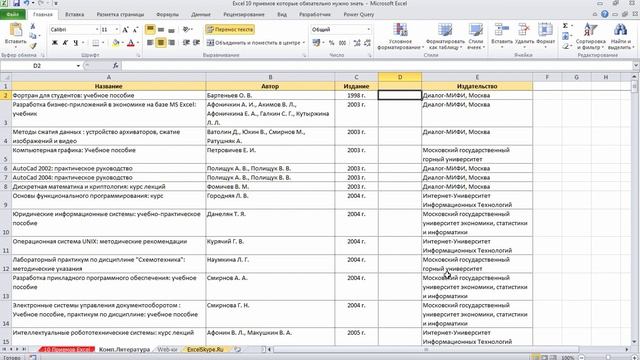Screen dimensions: 640x360
Task: Select column D header
Action: [x=400, y=77]
